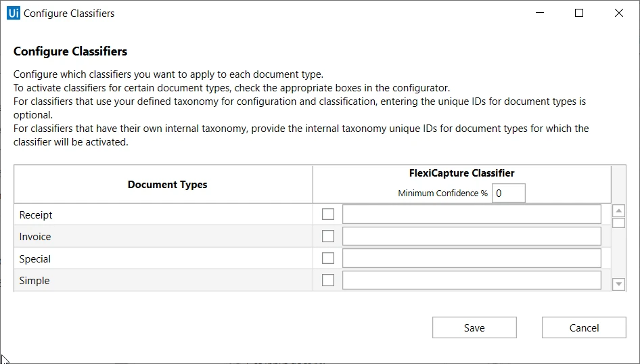Maximize the Configure Classifiers window
The height and width of the screenshot is (364, 640).
[x=579, y=13]
